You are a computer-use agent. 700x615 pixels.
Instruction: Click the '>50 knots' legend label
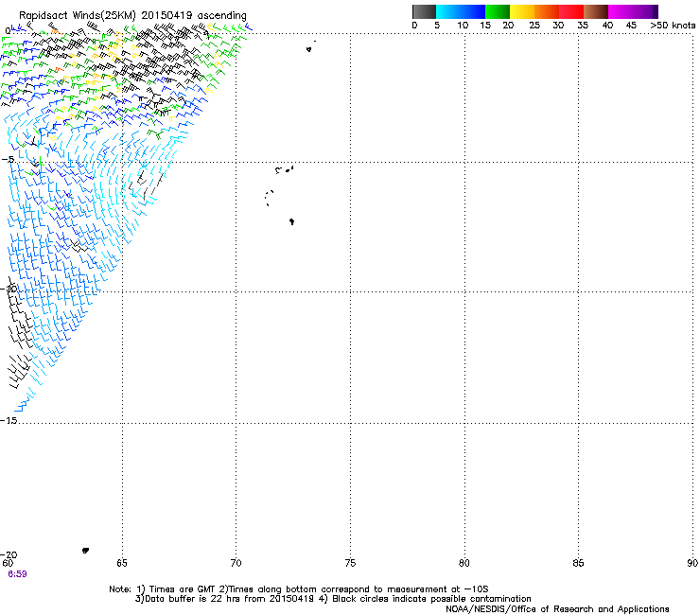click(673, 26)
